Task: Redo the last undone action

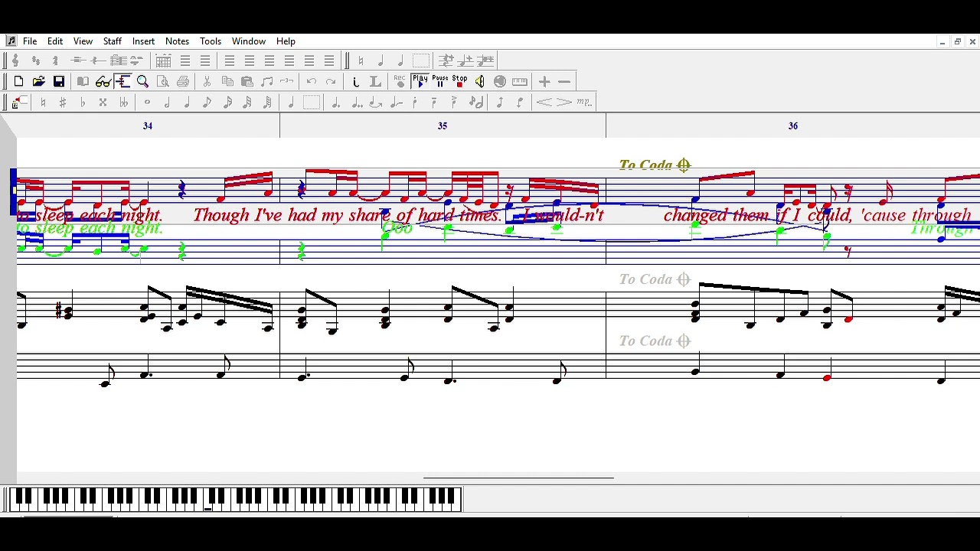Action: pos(331,81)
